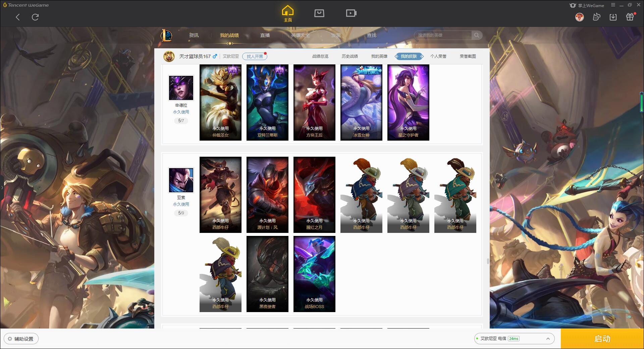
Task: Refresh the page with the reload icon
Action: [35, 17]
